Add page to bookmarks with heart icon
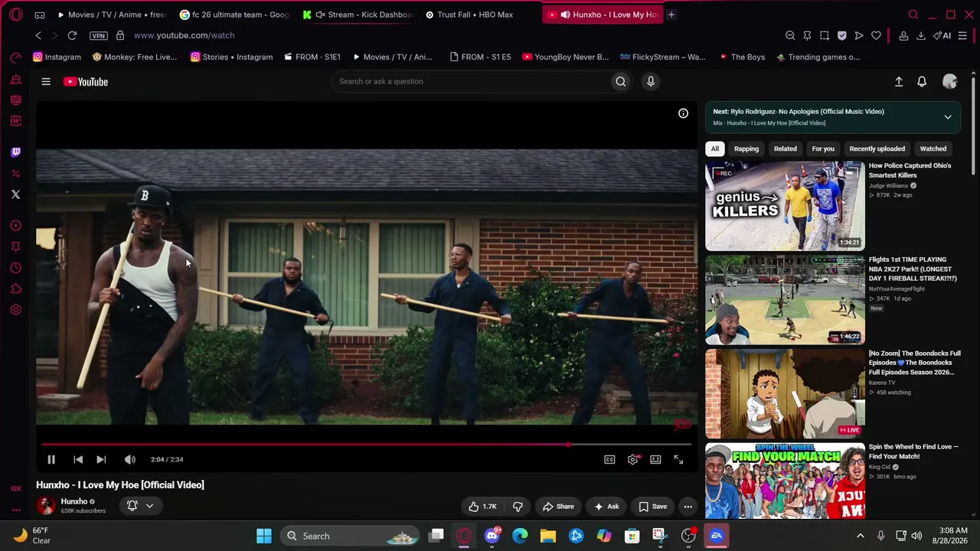This screenshot has width=980, height=551. pyautogui.click(x=876, y=35)
